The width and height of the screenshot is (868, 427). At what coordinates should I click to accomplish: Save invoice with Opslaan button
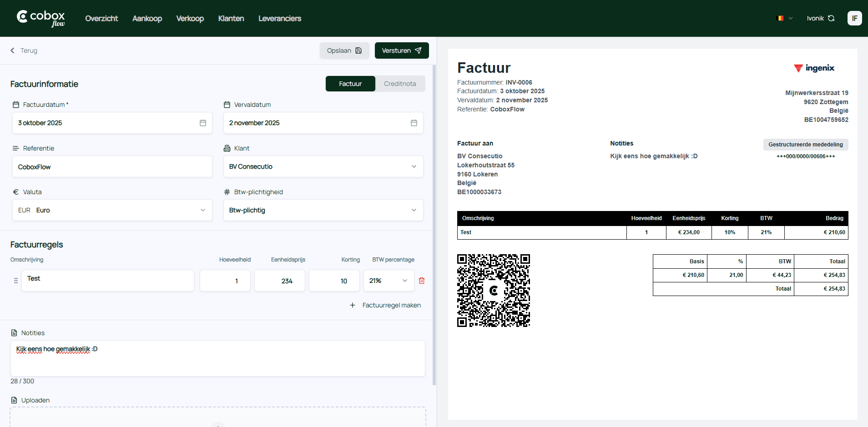coord(344,50)
